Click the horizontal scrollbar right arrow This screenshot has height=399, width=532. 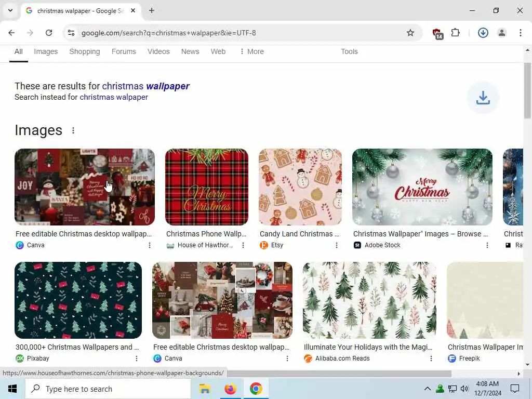519,374
